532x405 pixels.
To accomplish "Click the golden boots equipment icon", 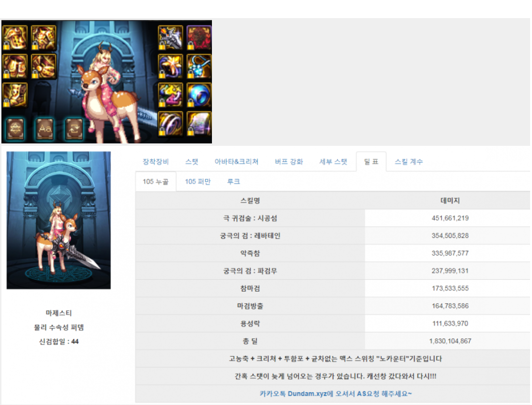I will [15, 95].
